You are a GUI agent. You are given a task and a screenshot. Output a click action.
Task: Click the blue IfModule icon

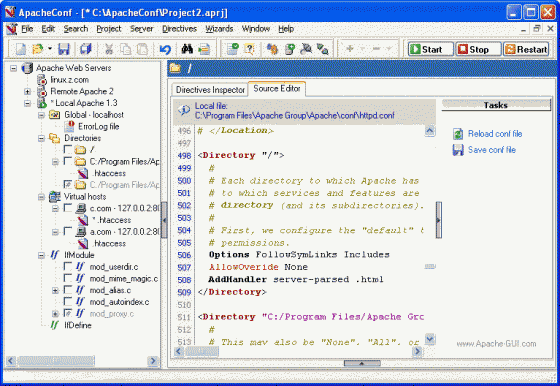point(54,255)
